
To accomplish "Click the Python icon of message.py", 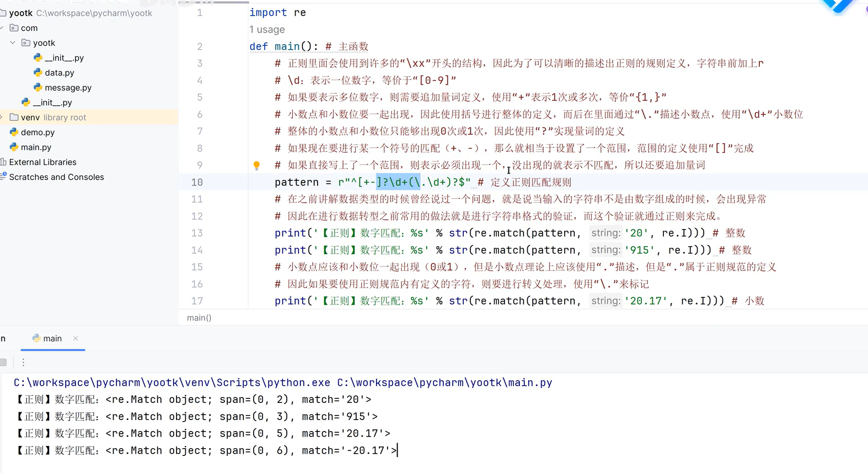I will pyautogui.click(x=38, y=87).
